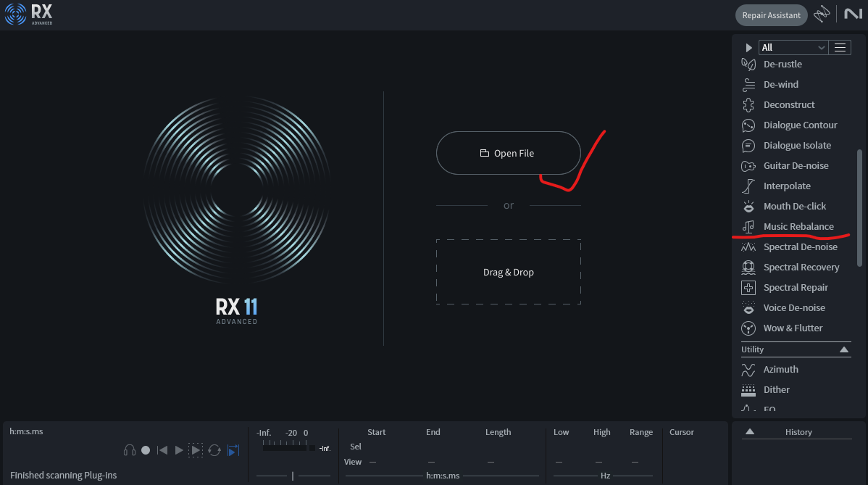Toggle loop playback
This screenshot has height=485, width=868.
tap(214, 450)
